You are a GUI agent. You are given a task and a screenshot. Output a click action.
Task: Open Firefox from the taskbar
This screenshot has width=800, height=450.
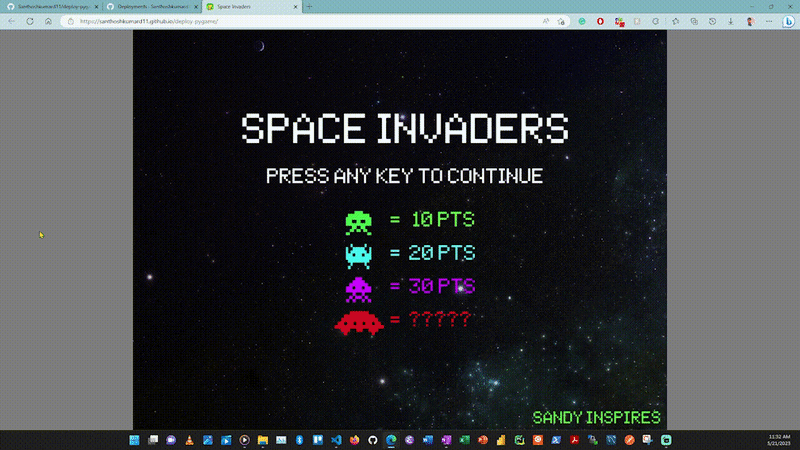[355, 440]
